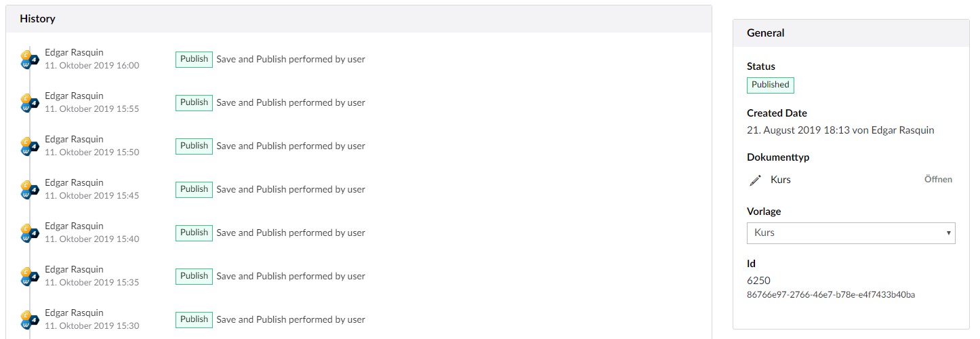Click user avatar of 15:45 history entry

[x=30, y=189]
